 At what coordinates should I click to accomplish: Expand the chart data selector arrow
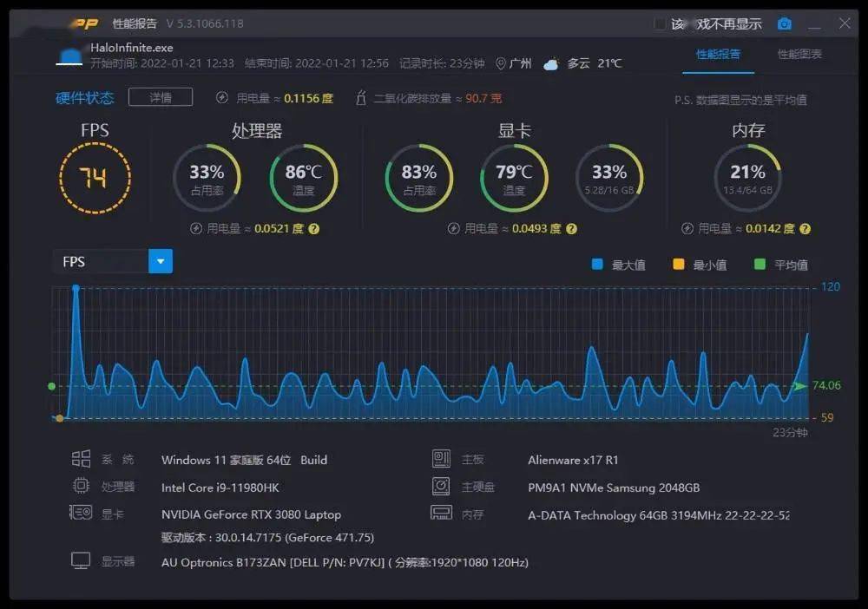click(x=159, y=261)
